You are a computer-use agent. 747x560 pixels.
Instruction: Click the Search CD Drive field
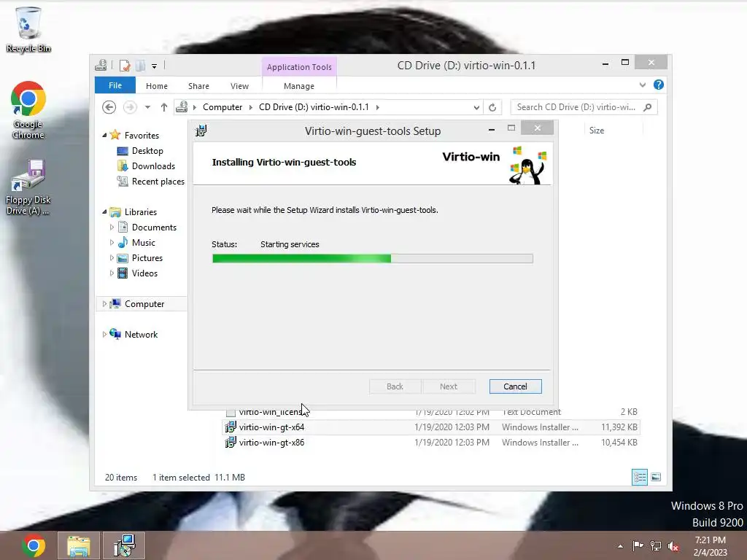point(584,107)
